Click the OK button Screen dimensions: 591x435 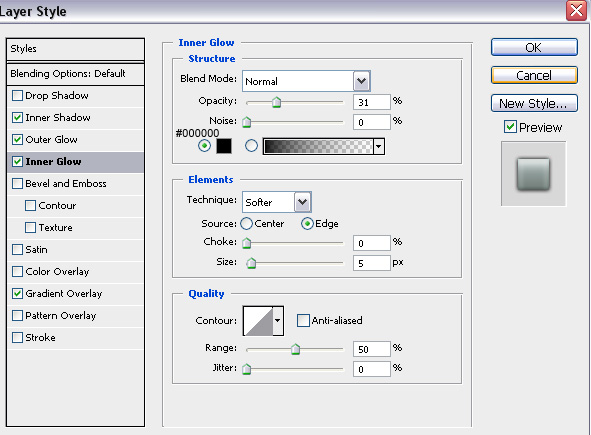pyautogui.click(x=534, y=47)
